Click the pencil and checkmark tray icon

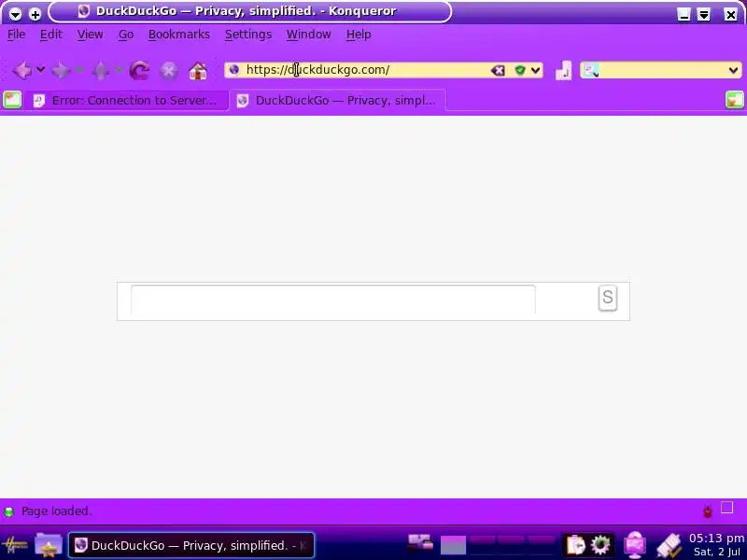[x=669, y=546]
